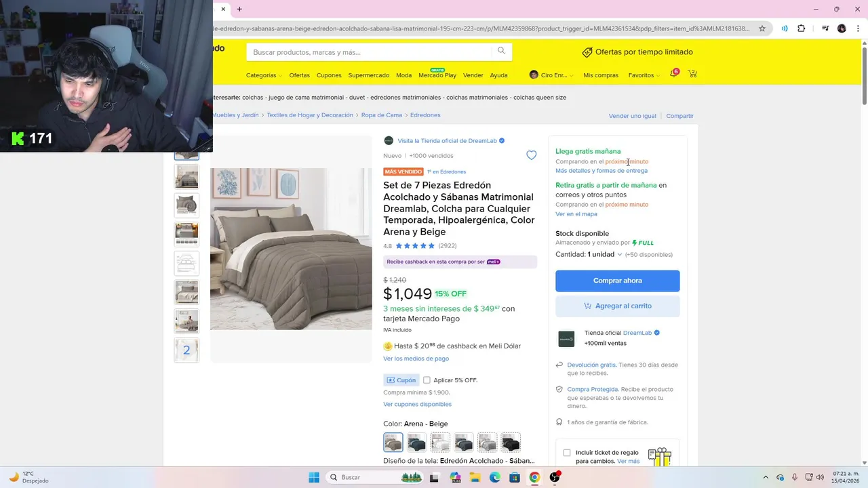This screenshot has height=488, width=868.
Task: Open the notifications bell icon
Action: coord(673,73)
